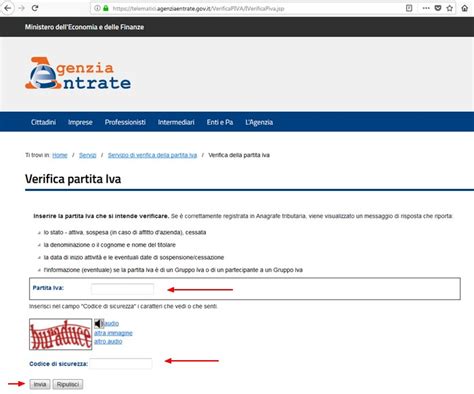Show site info via the info icon
This screenshot has width=474, height=394.
pos(97,8)
